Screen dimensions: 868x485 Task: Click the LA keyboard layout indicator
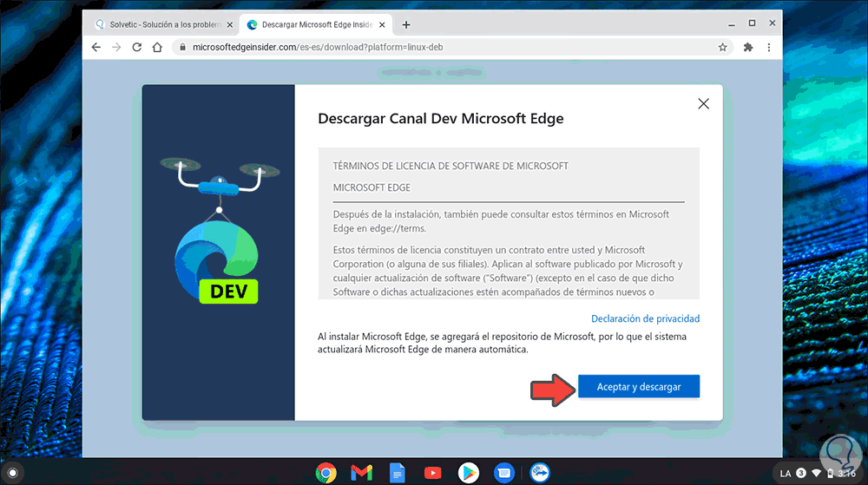[785, 474]
